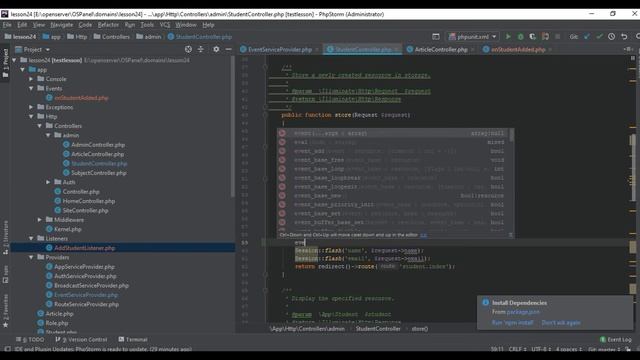
Task: Close the onStudentAdded.php editor tab
Action: click(550, 49)
